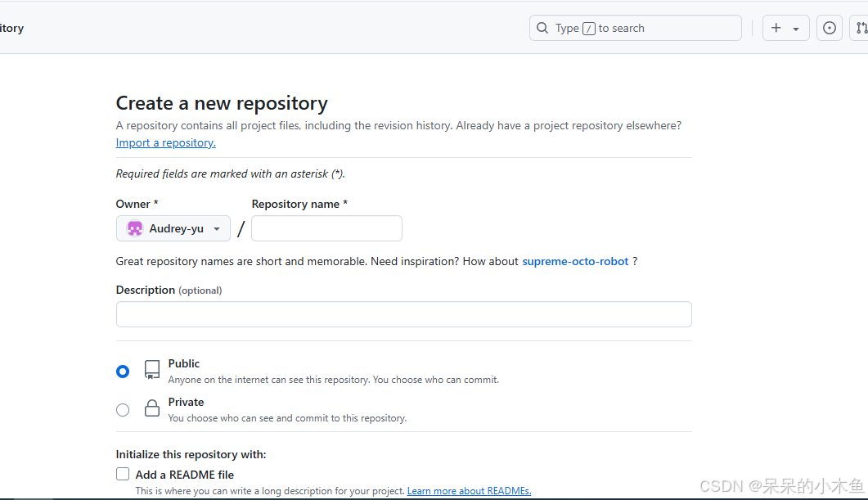Click the Private label text

(186, 402)
